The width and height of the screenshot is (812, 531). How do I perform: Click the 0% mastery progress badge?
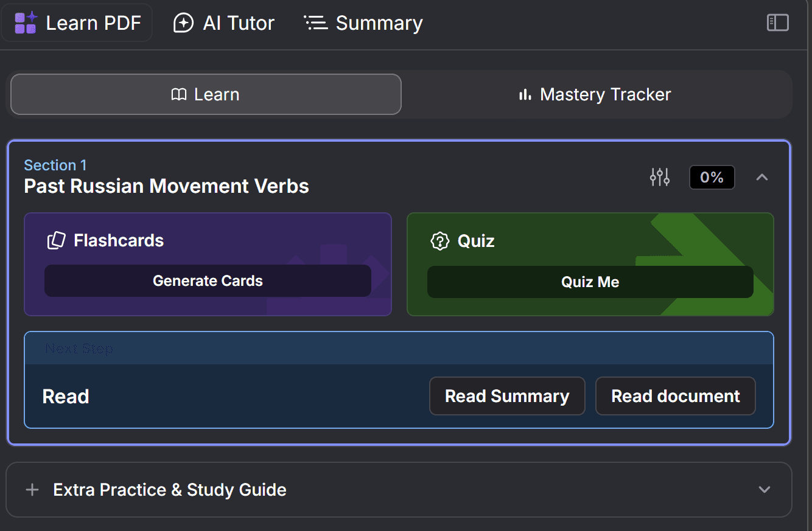pyautogui.click(x=712, y=177)
